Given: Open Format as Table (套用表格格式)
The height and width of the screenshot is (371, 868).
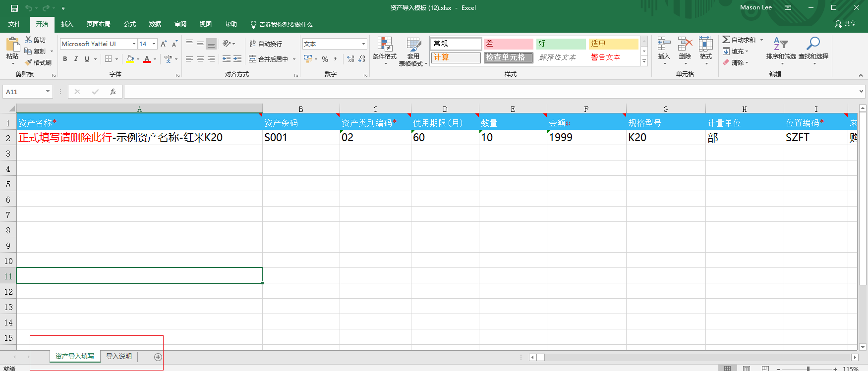Looking at the screenshot, I should pos(413,52).
